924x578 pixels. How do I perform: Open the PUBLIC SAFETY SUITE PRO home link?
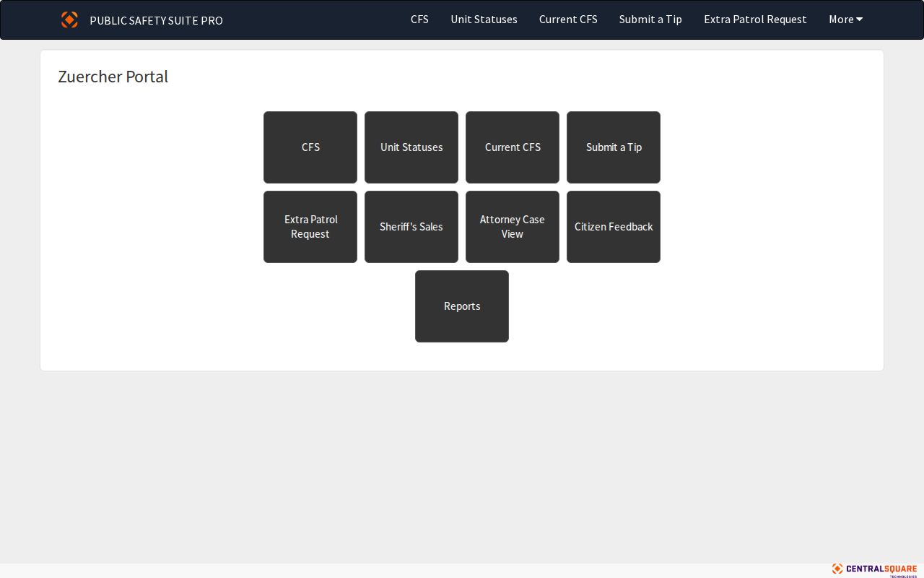(x=156, y=20)
